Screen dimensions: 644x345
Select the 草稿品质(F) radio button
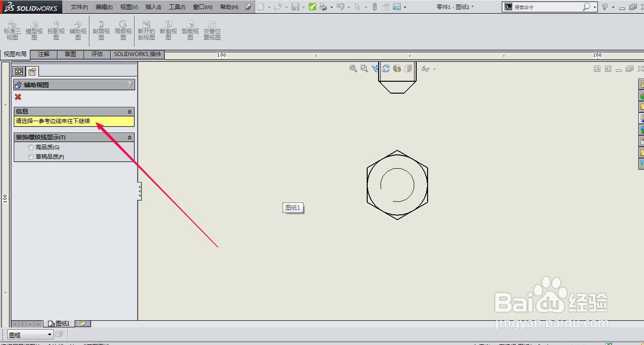click(x=31, y=157)
